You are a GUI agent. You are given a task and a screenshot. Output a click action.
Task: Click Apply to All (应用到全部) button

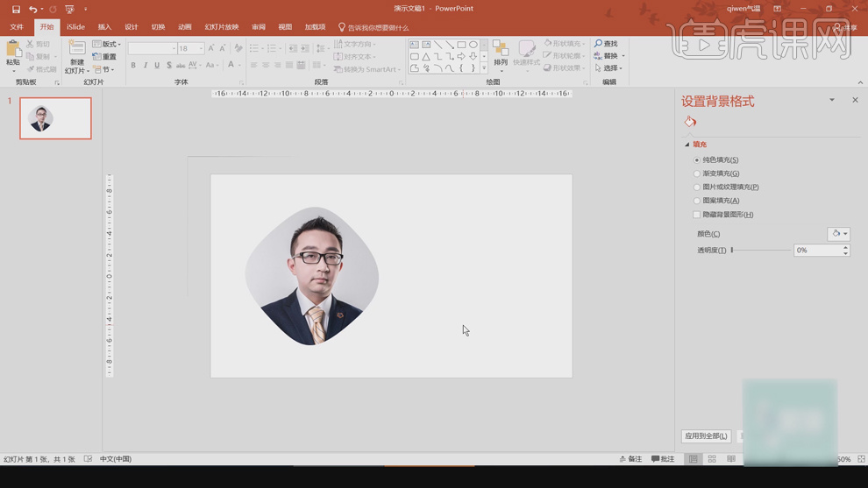click(x=706, y=435)
